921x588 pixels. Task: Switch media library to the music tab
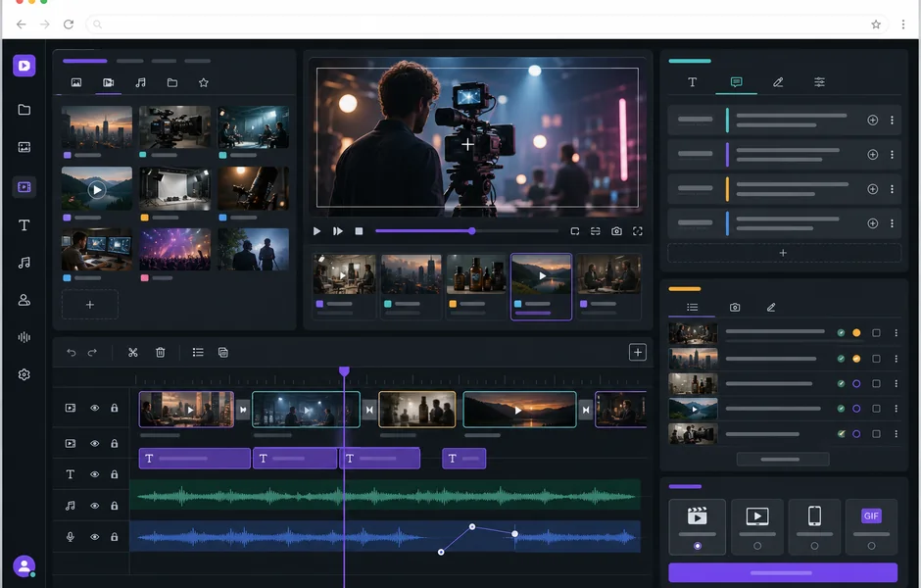(140, 83)
